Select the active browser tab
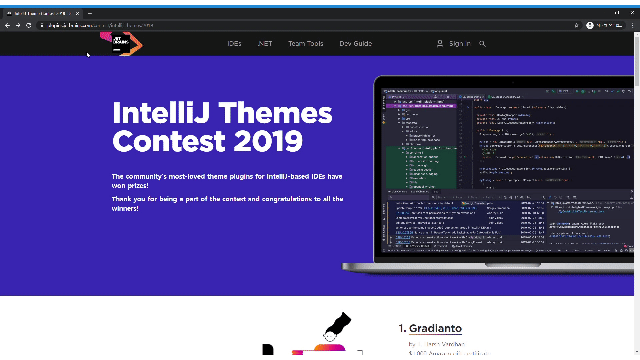640x360 pixels. click(42, 13)
